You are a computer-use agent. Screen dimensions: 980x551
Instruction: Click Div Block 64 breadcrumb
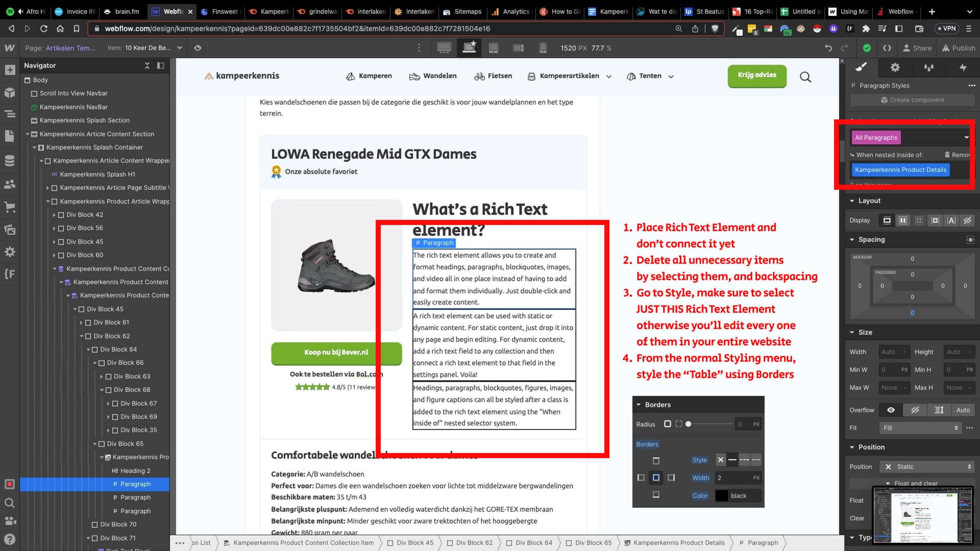(529, 543)
